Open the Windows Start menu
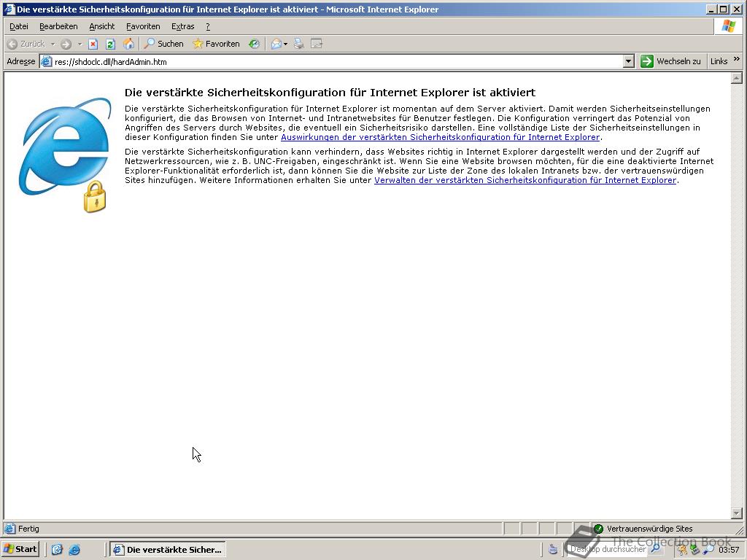This screenshot has width=747, height=560. click(20, 550)
